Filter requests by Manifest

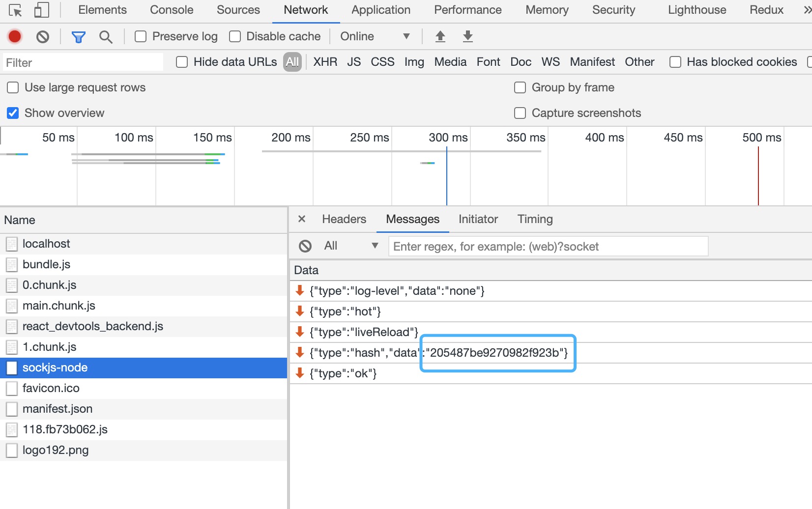coord(592,62)
